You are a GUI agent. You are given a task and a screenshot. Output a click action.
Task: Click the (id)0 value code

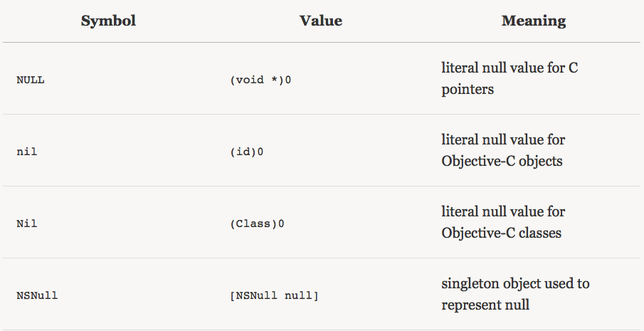coord(246,152)
